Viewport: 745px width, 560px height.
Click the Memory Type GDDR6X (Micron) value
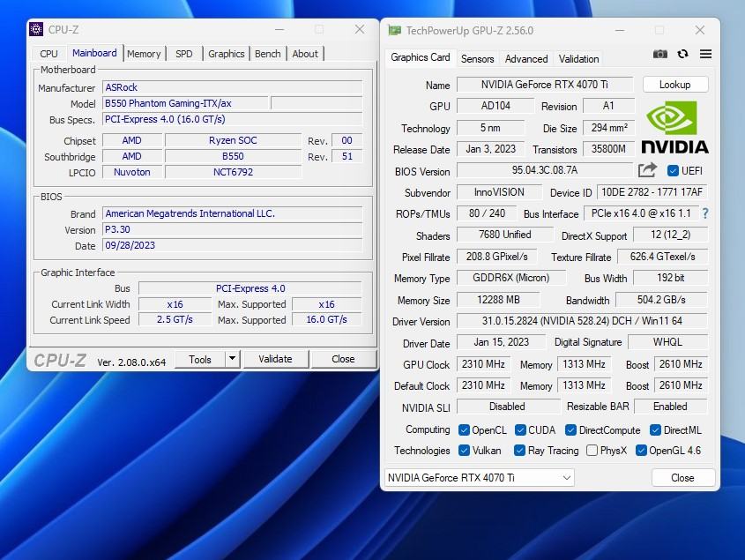(511, 278)
